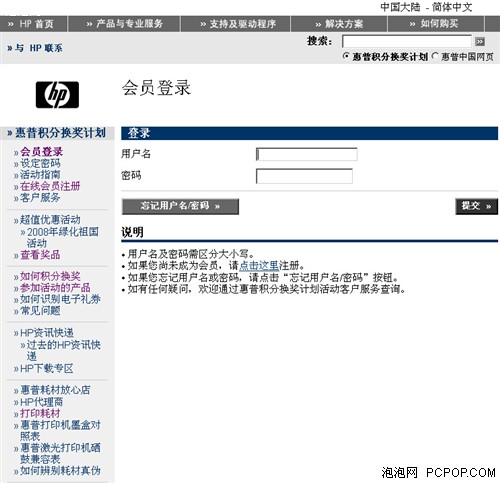Open 会员登录 in sidebar
This screenshot has height=483, width=500.
(x=41, y=152)
